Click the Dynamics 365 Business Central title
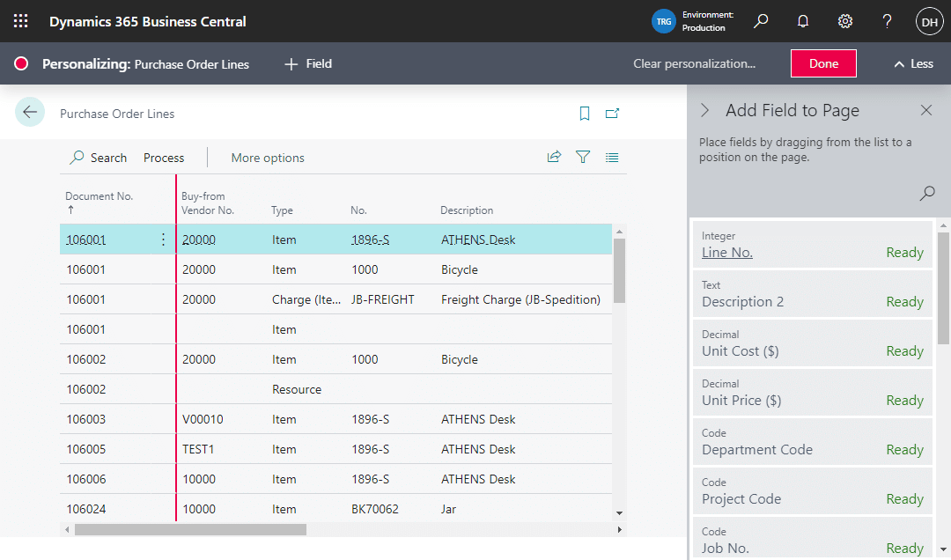Viewport: 951px width, 560px height. 147,21
